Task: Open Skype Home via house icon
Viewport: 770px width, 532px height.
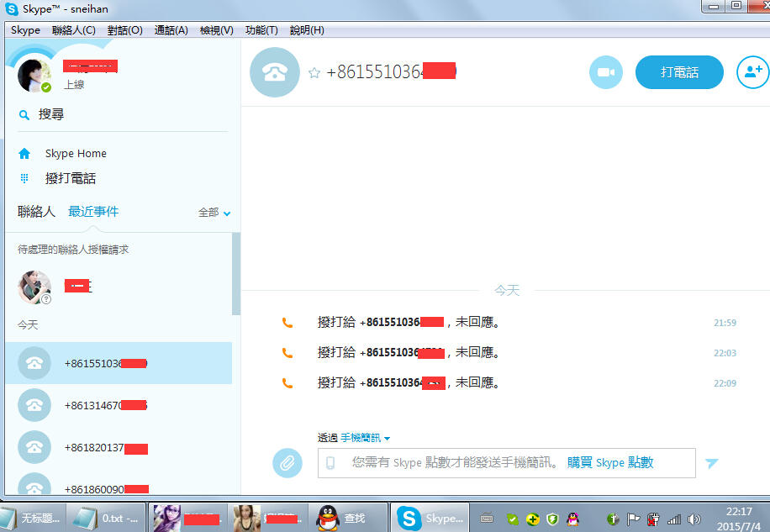Action: pos(24,154)
